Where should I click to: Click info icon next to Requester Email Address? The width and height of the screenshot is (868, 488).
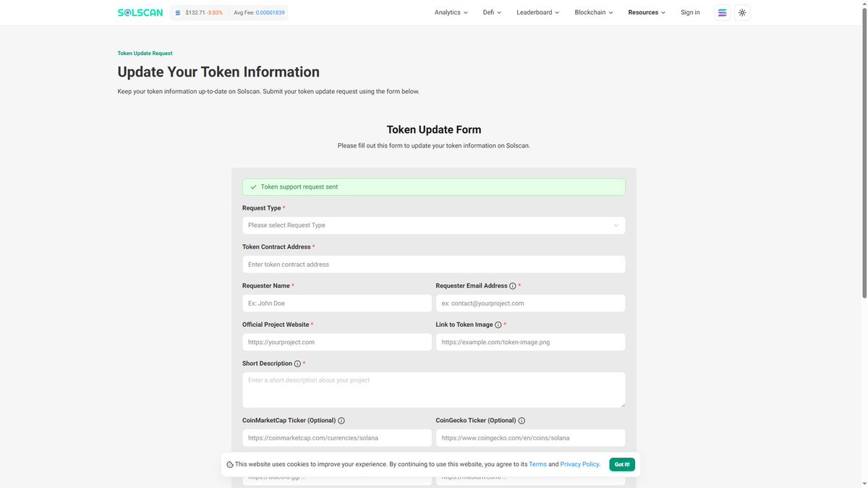513,286
